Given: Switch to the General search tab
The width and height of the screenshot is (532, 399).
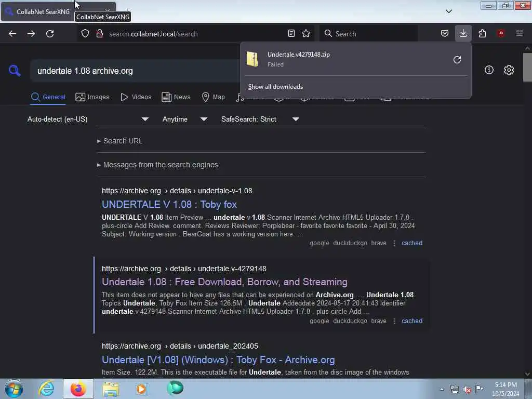Looking at the screenshot, I should click(48, 97).
